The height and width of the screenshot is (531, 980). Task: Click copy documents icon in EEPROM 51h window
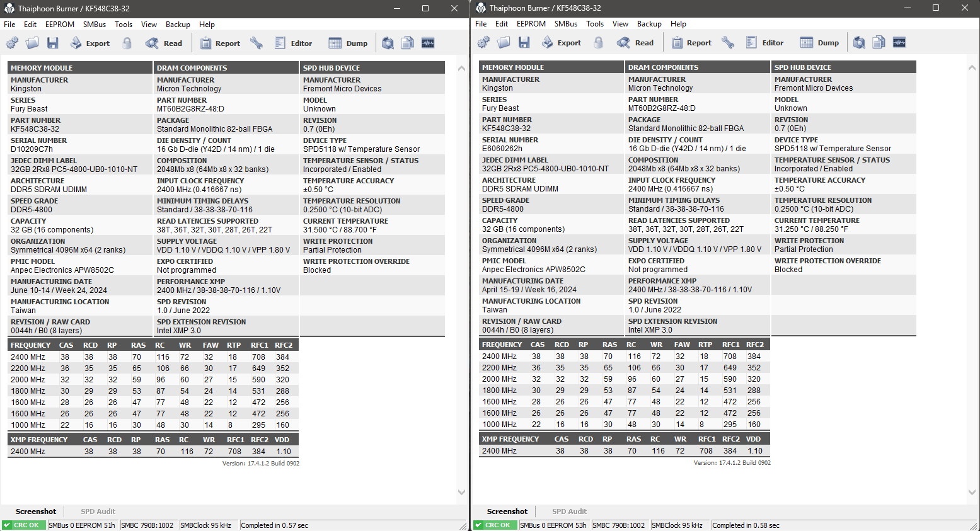coord(408,43)
